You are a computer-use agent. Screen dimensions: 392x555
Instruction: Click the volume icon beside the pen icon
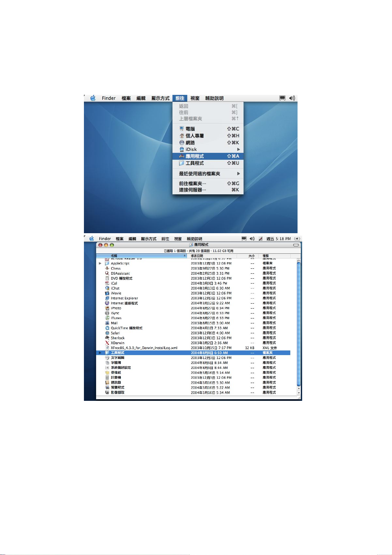(252, 239)
